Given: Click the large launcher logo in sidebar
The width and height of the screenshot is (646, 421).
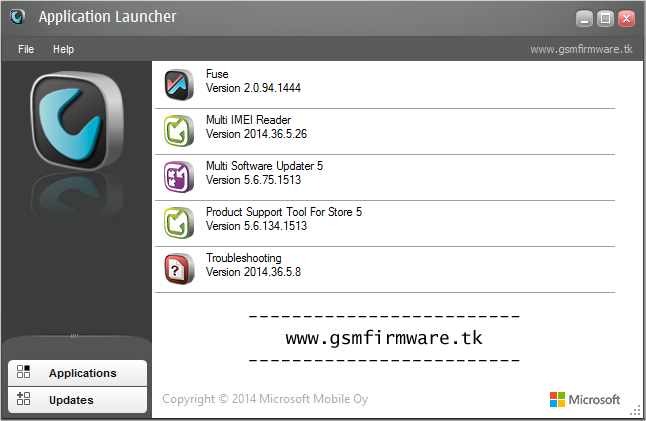Looking at the screenshot, I should tap(77, 121).
